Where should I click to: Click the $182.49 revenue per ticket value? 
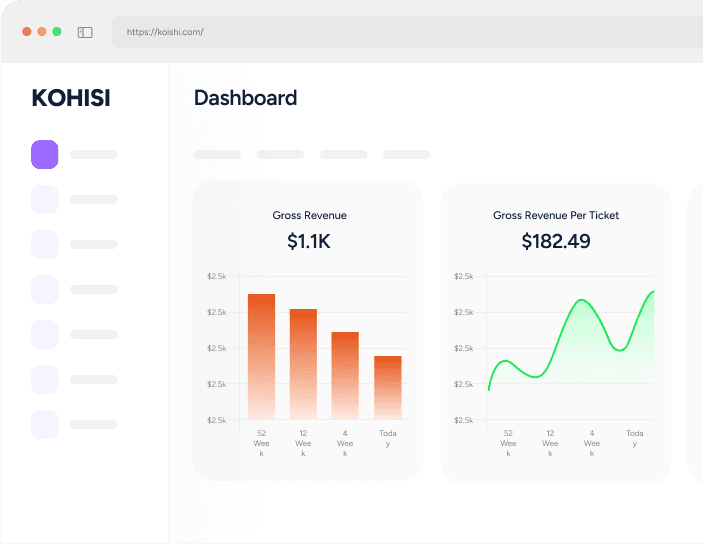click(556, 241)
